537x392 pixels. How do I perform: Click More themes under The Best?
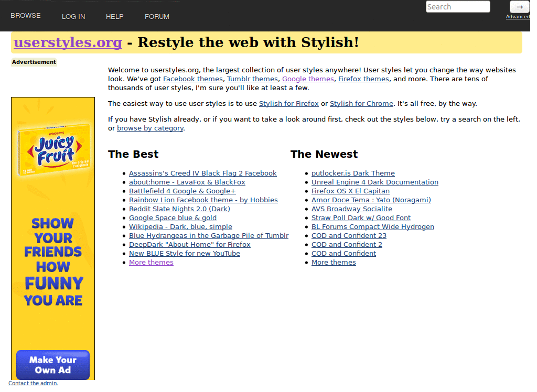(151, 262)
